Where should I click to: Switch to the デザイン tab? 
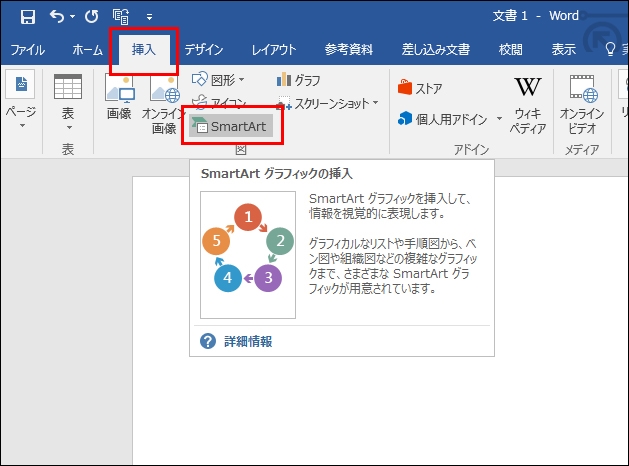203,50
